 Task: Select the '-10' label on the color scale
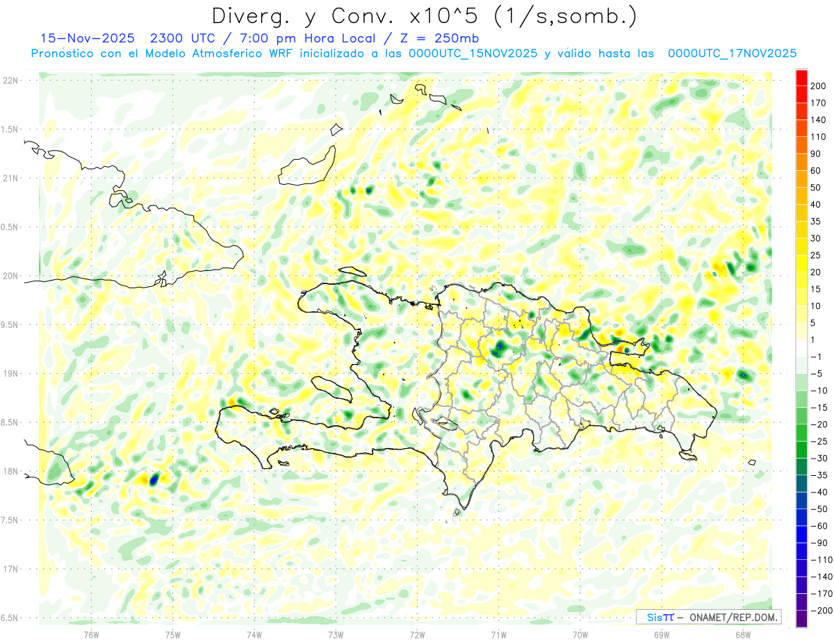tap(819, 391)
